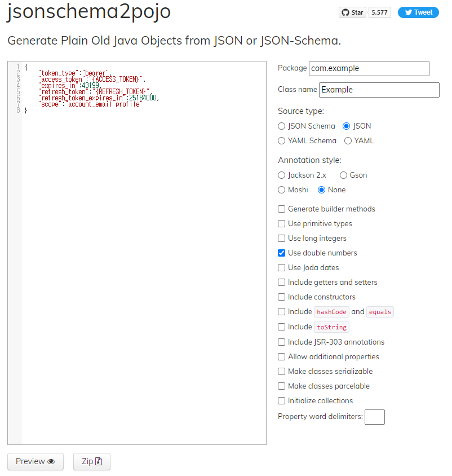
Task: Enable Use long integers
Action: pyautogui.click(x=282, y=239)
